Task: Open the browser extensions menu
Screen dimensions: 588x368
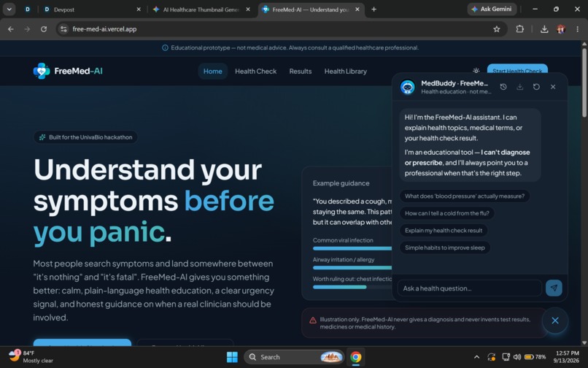Action: (x=519, y=29)
